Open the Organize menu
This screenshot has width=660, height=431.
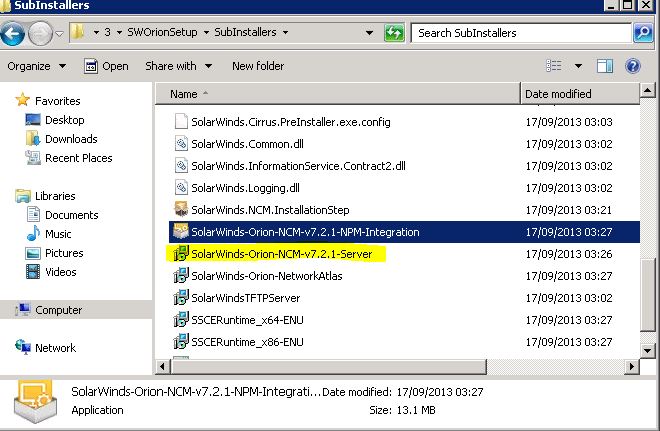point(37,66)
